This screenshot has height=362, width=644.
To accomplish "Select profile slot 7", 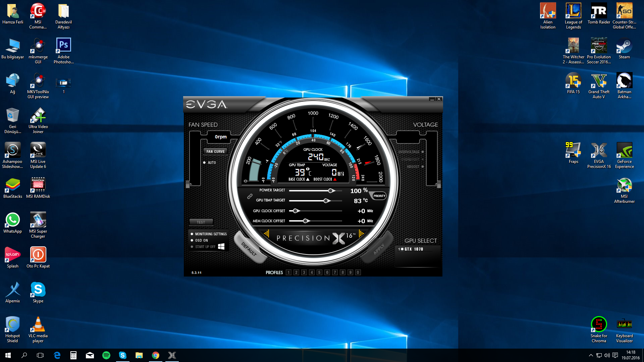I will 335,273.
